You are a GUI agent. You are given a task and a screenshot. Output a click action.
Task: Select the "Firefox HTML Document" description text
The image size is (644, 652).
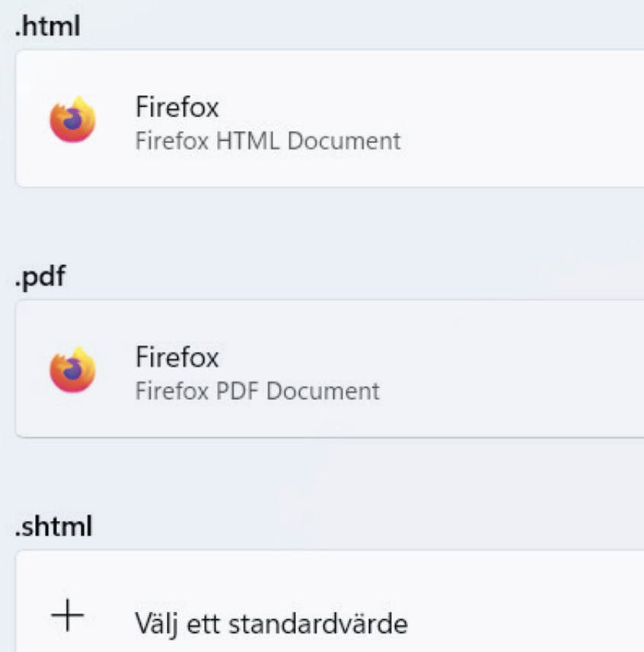pyautogui.click(x=267, y=141)
